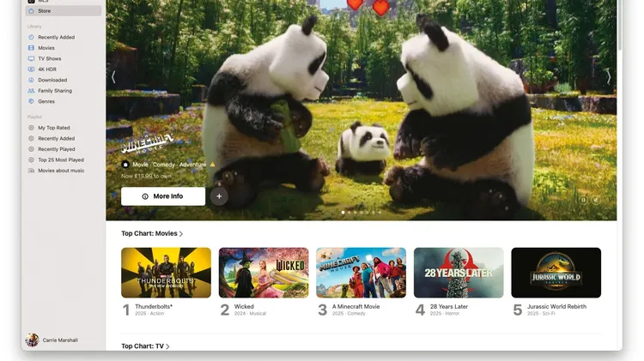Click the Jurassic World Rebirth title text
Image resolution: width=644 pixels, height=361 pixels.
click(x=557, y=306)
